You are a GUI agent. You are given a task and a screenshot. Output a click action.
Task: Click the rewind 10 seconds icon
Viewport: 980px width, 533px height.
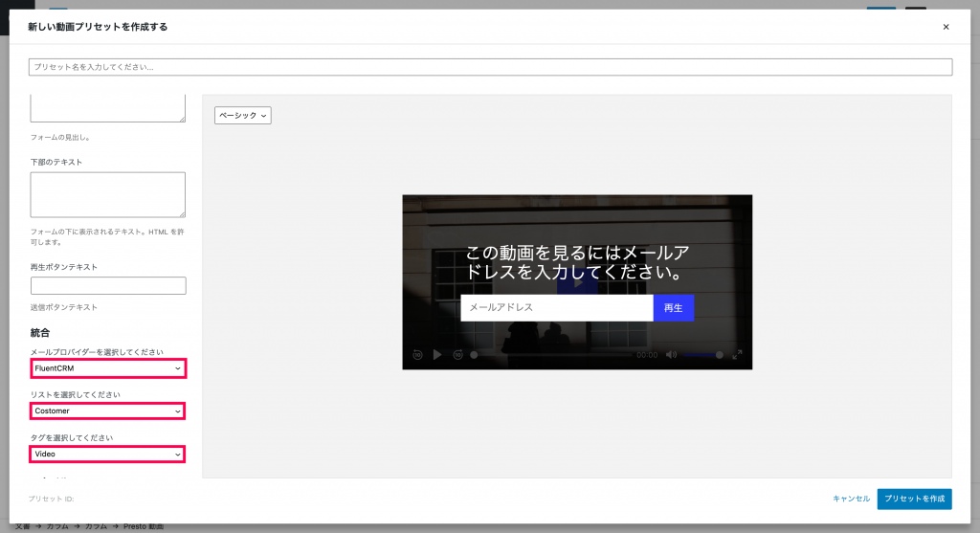coord(417,355)
